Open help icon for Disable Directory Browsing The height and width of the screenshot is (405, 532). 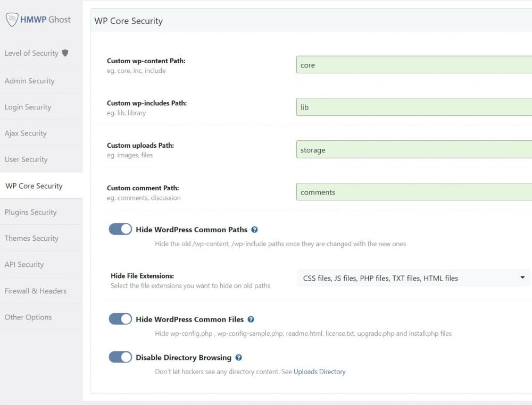239,358
